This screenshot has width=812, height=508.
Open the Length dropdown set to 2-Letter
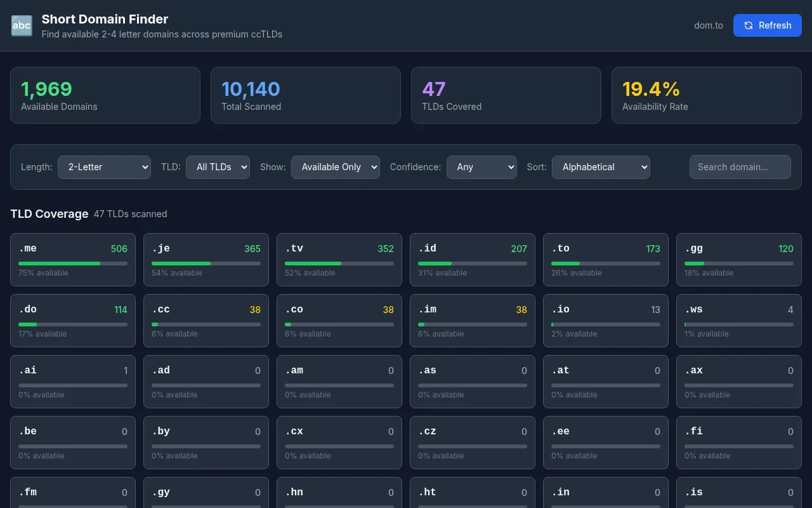click(x=104, y=167)
